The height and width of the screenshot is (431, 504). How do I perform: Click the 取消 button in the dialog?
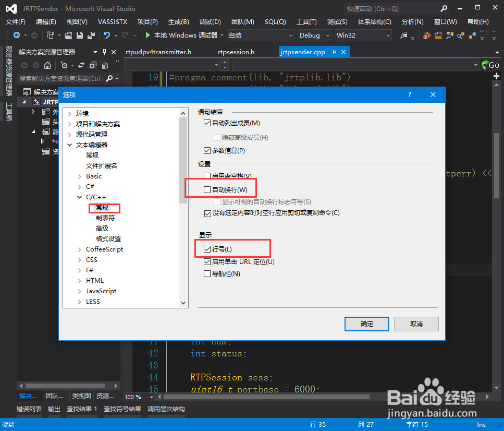tap(416, 324)
